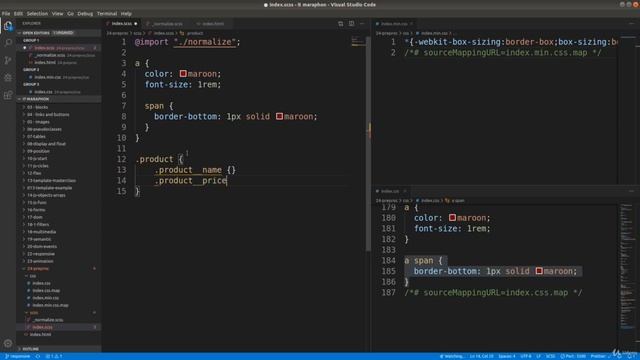640x360 pixels.
Task: Open the Help menu
Action: tap(126, 13)
